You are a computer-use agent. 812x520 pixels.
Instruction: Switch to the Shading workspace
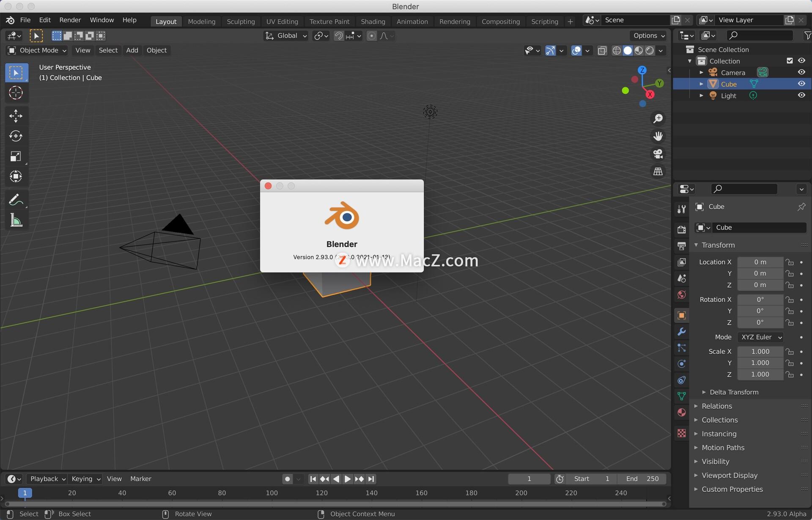coord(373,21)
